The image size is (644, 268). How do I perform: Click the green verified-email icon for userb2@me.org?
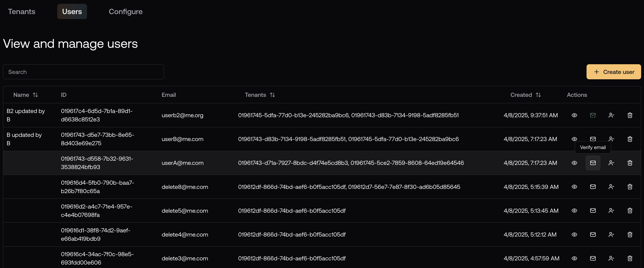click(593, 115)
